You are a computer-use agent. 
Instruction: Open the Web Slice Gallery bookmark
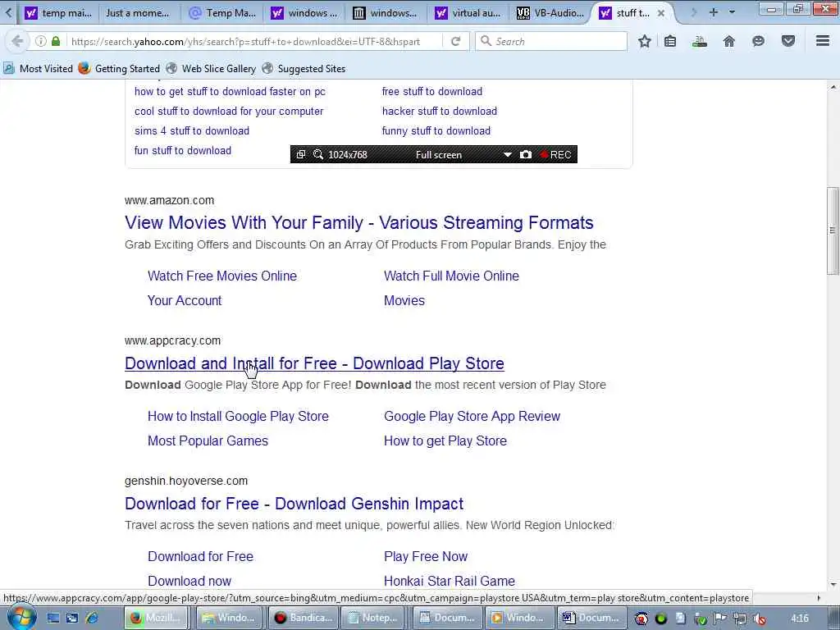211,69
